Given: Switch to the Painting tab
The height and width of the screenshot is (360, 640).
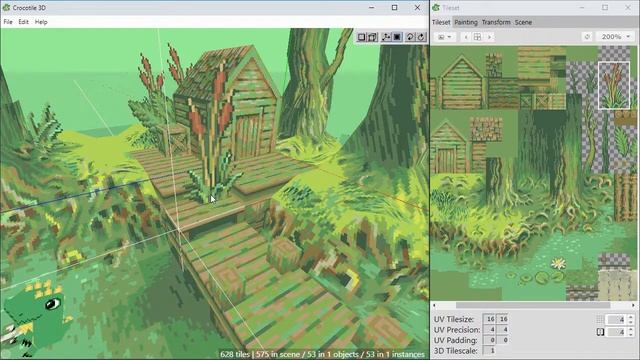Looking at the screenshot, I should 466,22.
